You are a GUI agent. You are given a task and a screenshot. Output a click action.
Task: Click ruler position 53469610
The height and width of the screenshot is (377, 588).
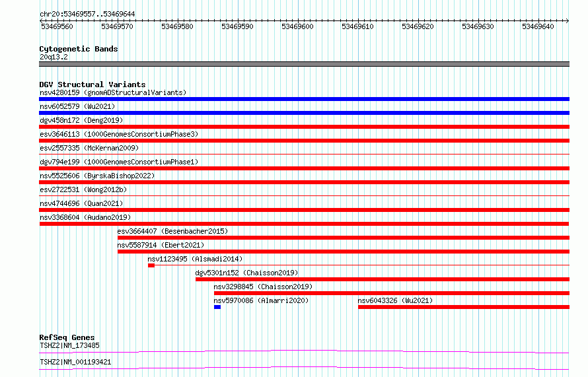tap(357, 26)
